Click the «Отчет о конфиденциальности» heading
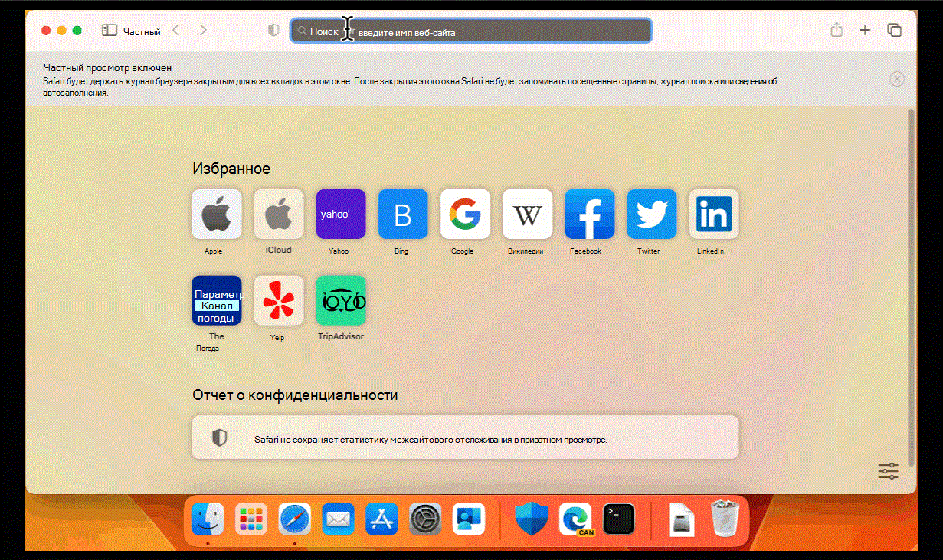The image size is (943, 560). (295, 395)
